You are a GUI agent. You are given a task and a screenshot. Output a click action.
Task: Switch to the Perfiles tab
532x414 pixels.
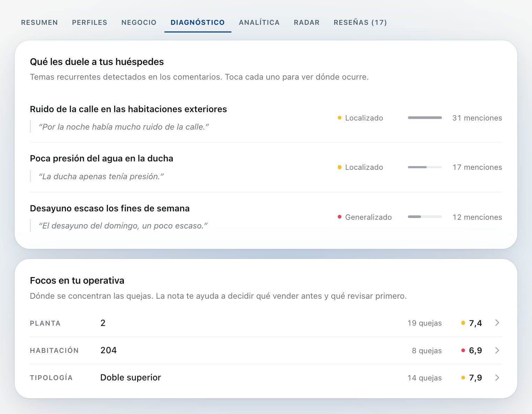point(90,22)
